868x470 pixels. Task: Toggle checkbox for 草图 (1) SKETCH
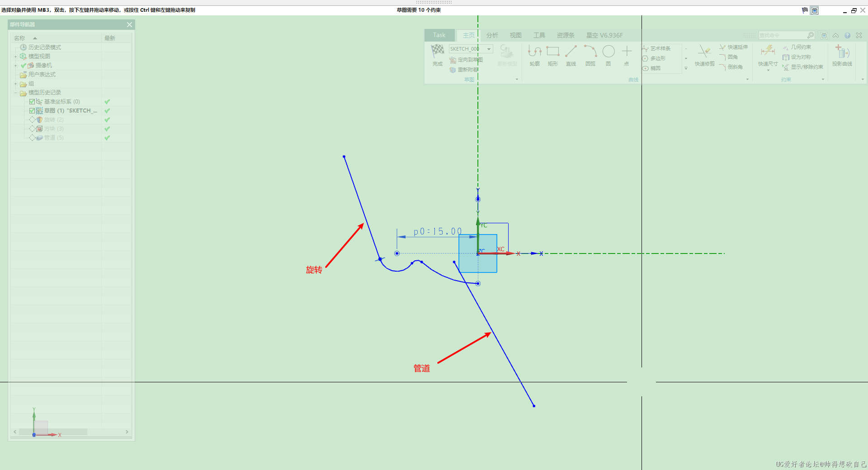point(32,111)
